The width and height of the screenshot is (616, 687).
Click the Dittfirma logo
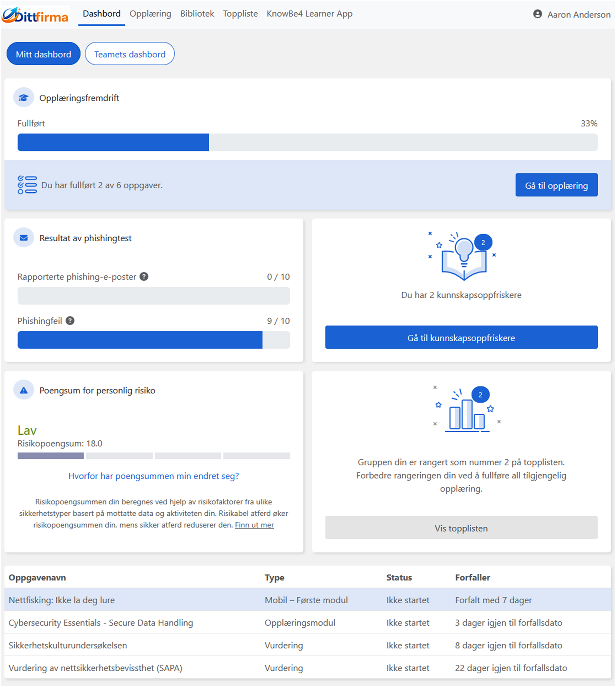[35, 15]
